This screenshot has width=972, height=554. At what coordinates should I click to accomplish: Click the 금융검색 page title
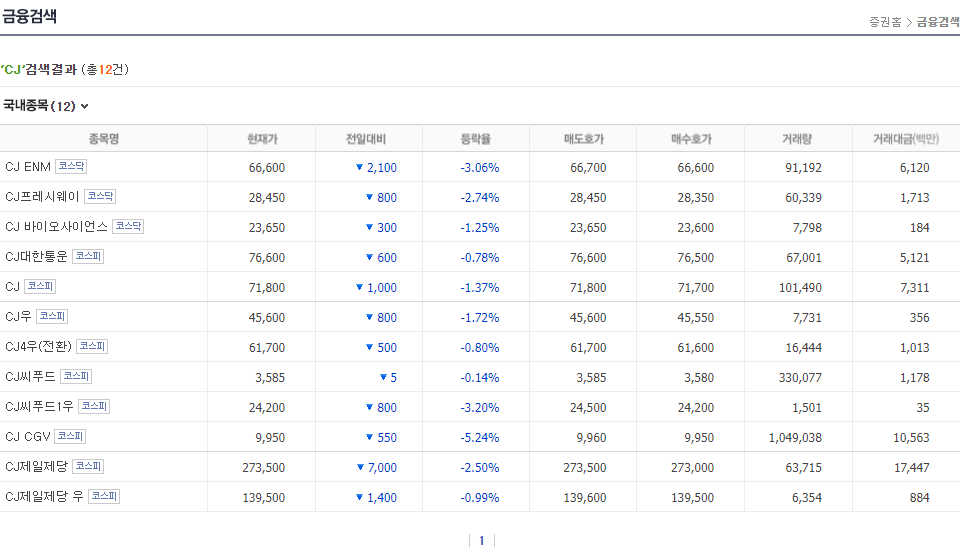pyautogui.click(x=29, y=16)
